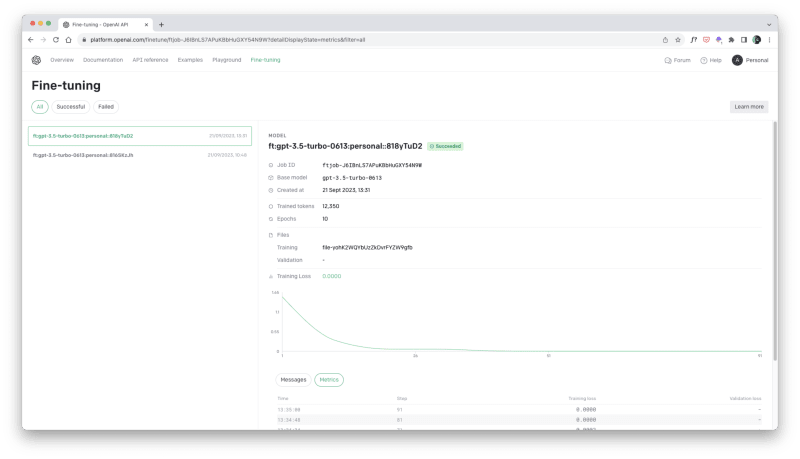800x459 pixels.
Task: Click the training loss curve chart
Action: click(x=516, y=323)
